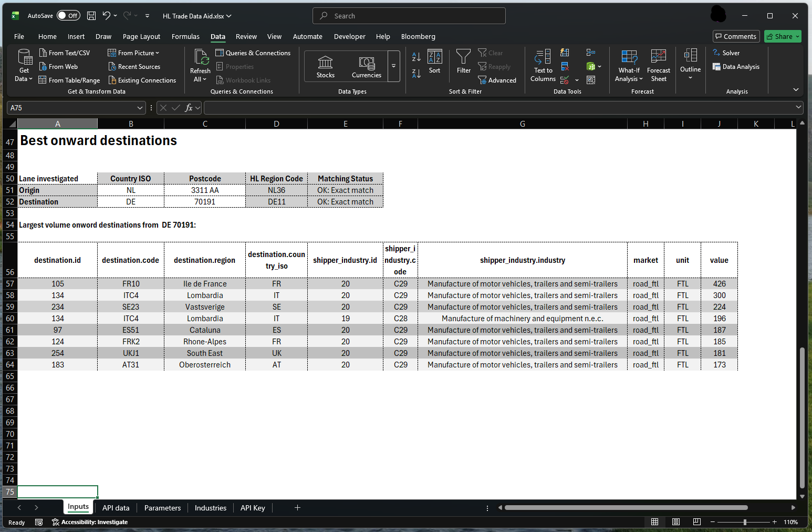Open the Name Box dropdown
812x532 pixels.
(x=139, y=107)
